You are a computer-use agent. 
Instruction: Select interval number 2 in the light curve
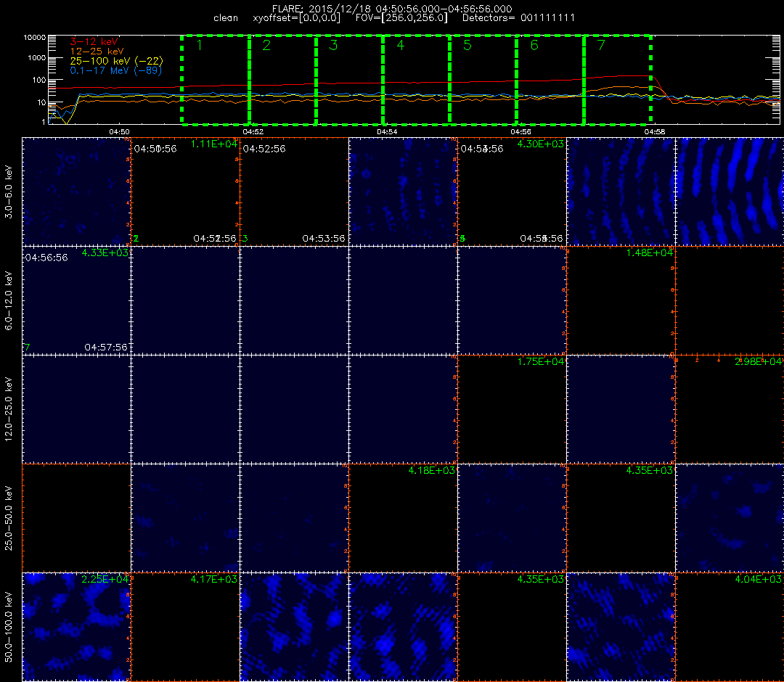point(266,46)
